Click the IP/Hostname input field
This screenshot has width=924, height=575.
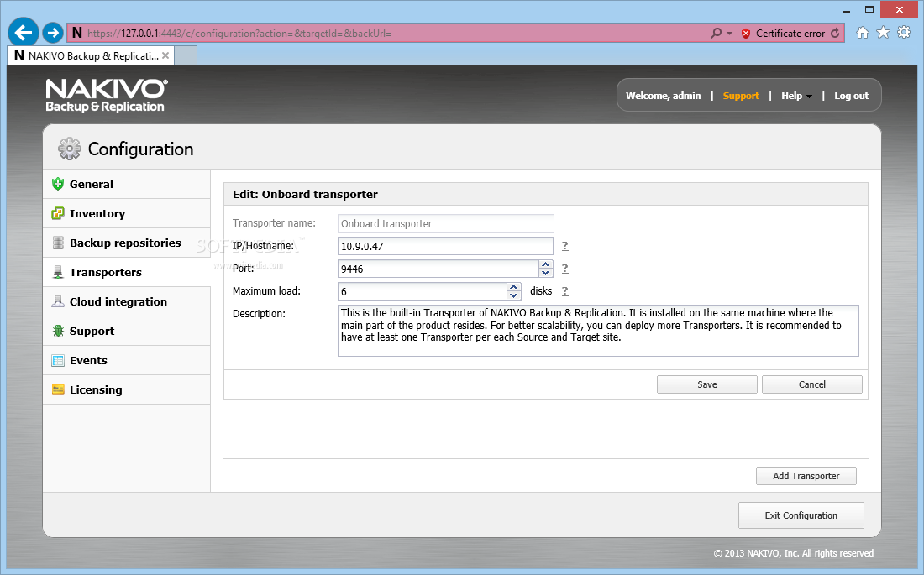click(x=445, y=246)
